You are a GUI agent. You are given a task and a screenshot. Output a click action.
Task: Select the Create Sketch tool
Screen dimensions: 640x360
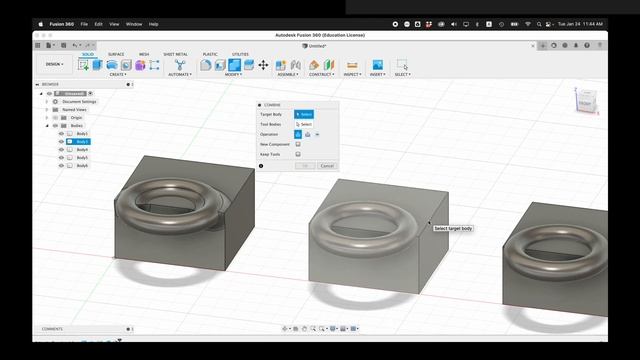[84, 64]
